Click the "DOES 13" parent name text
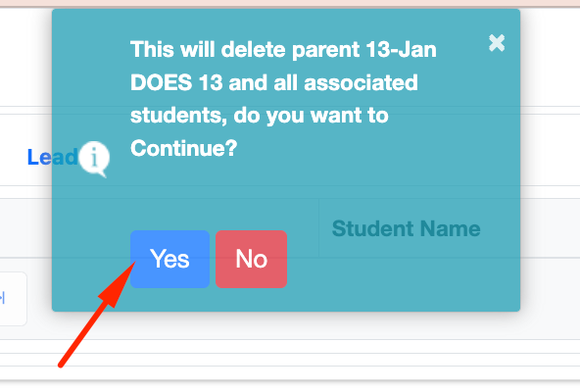 (176, 82)
